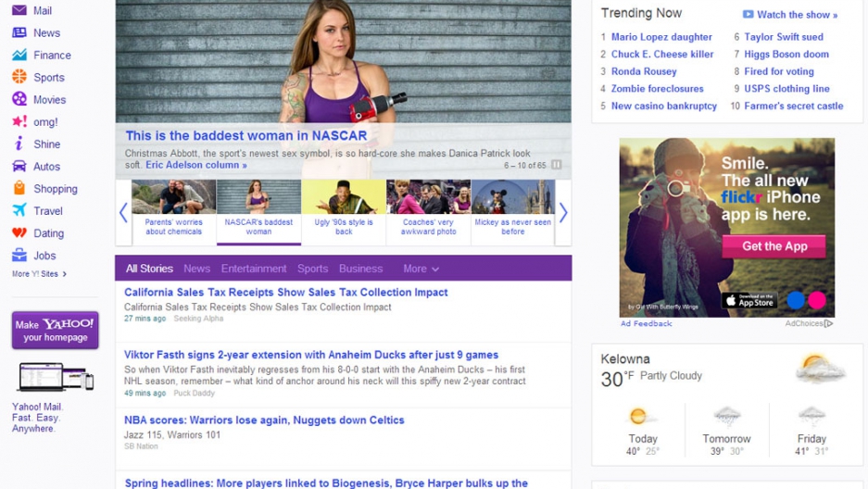Click the Watch the show link
The width and height of the screenshot is (868, 489).
click(797, 15)
